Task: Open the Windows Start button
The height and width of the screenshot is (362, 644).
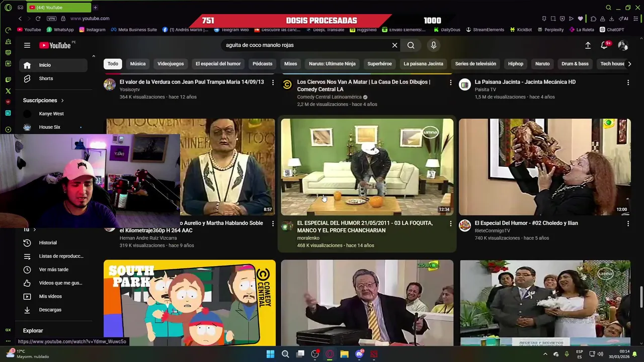Action: click(270, 354)
